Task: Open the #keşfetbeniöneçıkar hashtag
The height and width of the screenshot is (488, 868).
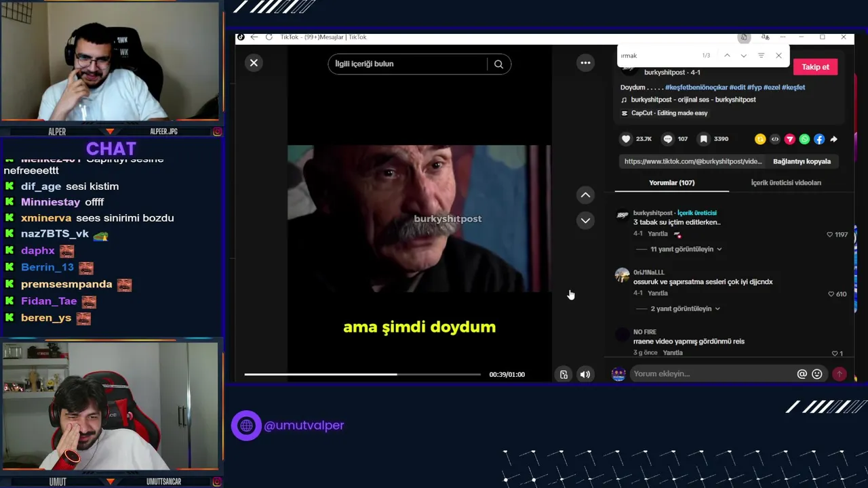Action: pyautogui.click(x=696, y=87)
